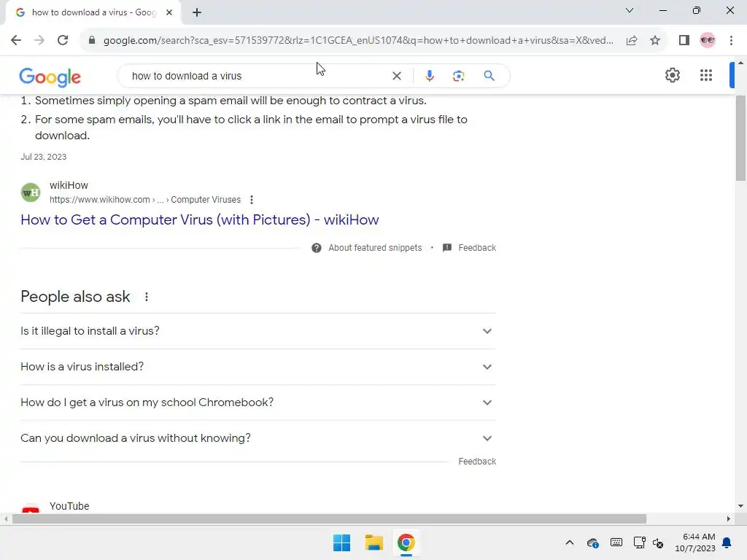Open People also ask options menu

(x=146, y=297)
